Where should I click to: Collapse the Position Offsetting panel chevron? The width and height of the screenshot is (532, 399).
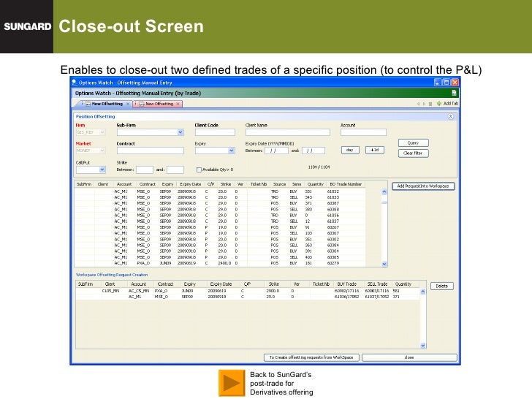tap(451, 116)
